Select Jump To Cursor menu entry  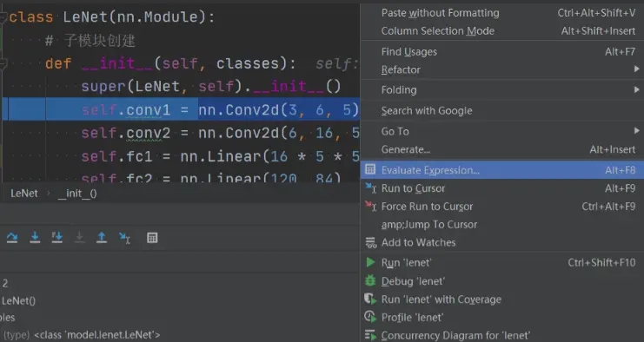tap(501, 224)
